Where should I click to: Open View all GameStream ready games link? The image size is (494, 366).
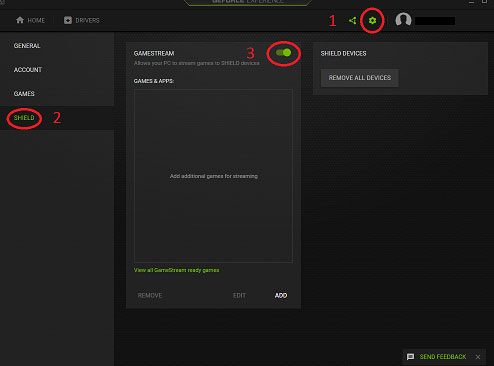176,270
